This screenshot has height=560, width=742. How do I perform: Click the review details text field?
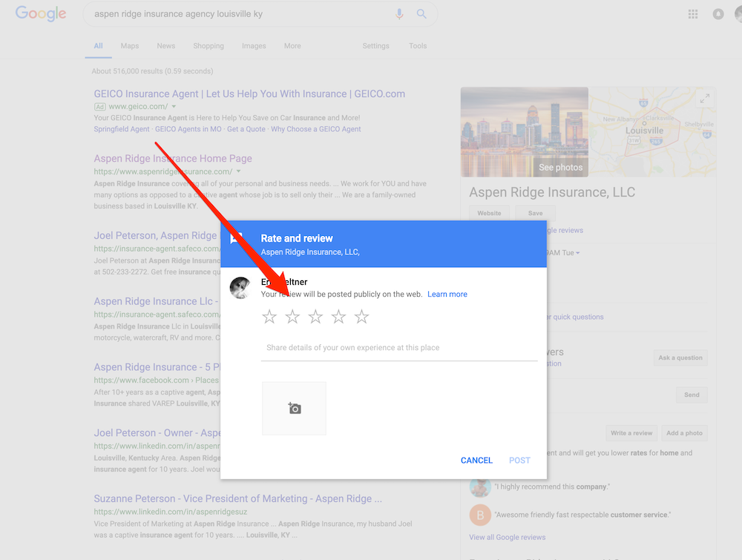pyautogui.click(x=399, y=348)
